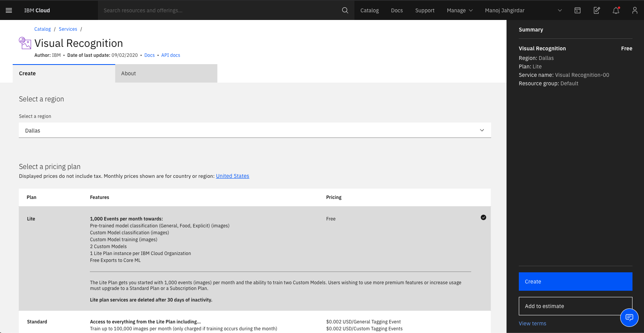Open the cost estimator edit icon
644x333 pixels.
click(597, 10)
